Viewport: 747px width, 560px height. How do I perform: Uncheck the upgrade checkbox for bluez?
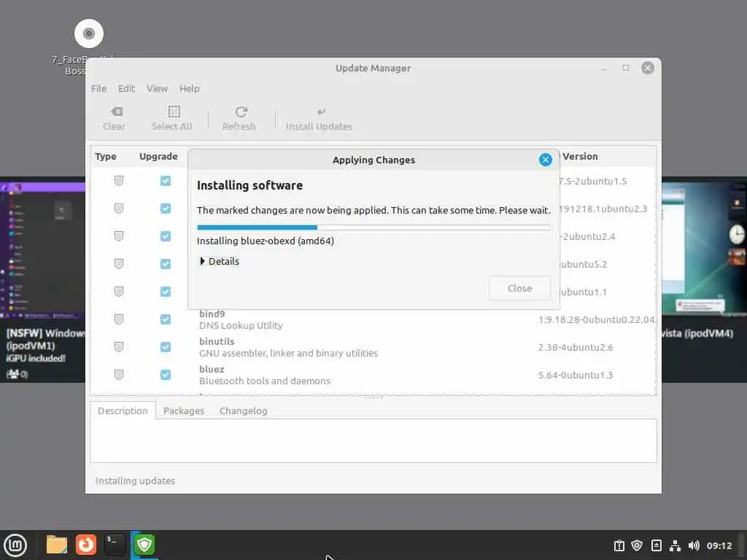coord(166,375)
